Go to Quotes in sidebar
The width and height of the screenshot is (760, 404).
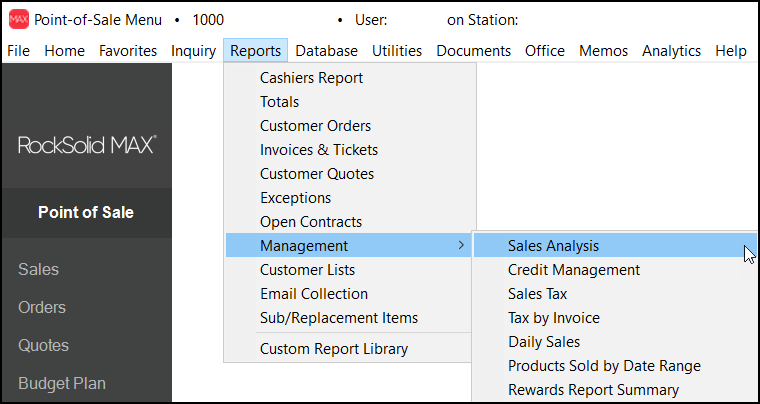click(43, 346)
